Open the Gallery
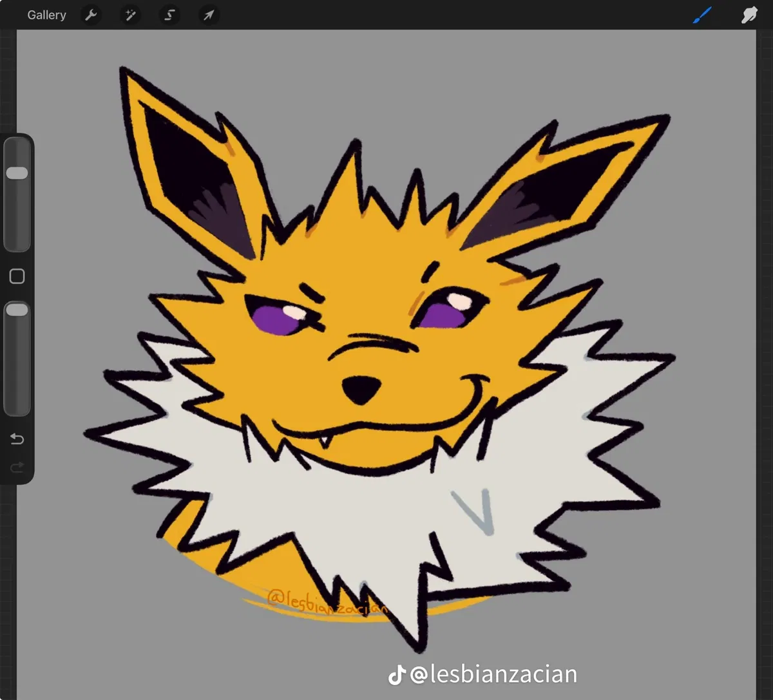Image resolution: width=773 pixels, height=700 pixels. [46, 15]
